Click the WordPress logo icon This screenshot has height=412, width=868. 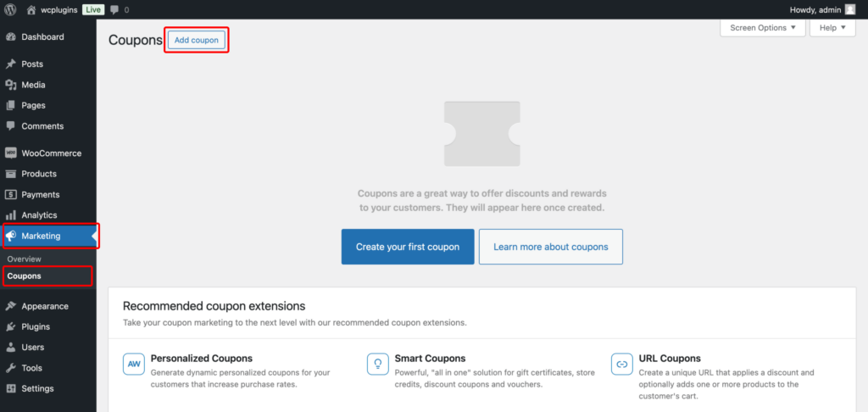[10, 9]
